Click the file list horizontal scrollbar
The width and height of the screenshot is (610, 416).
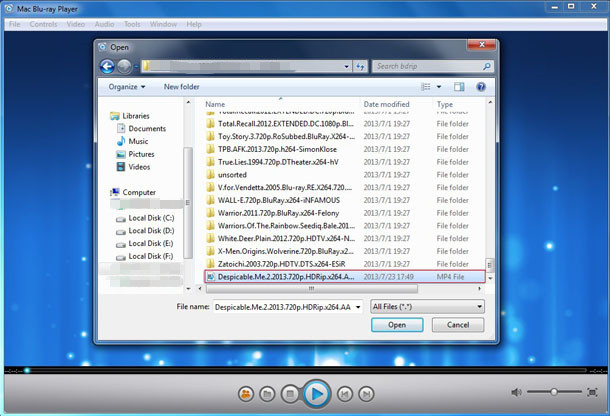pyautogui.click(x=312, y=289)
